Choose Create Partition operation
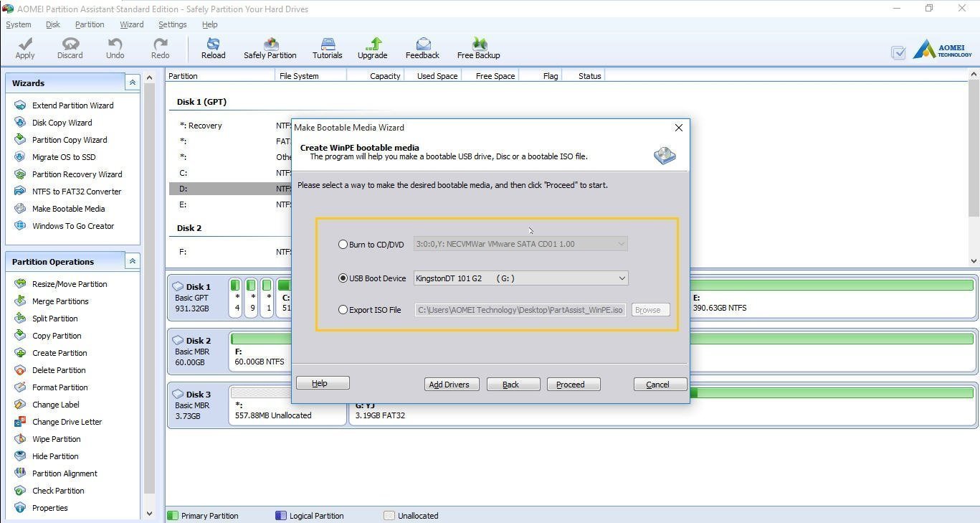The image size is (980, 523). 60,353
